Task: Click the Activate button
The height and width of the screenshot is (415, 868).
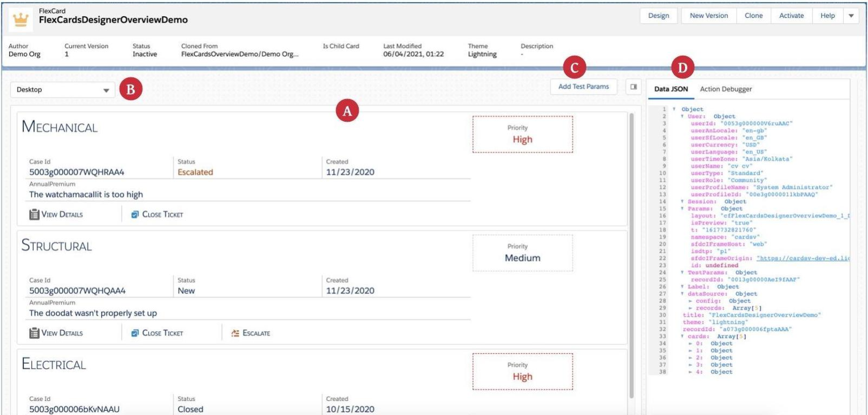Action: [x=791, y=15]
